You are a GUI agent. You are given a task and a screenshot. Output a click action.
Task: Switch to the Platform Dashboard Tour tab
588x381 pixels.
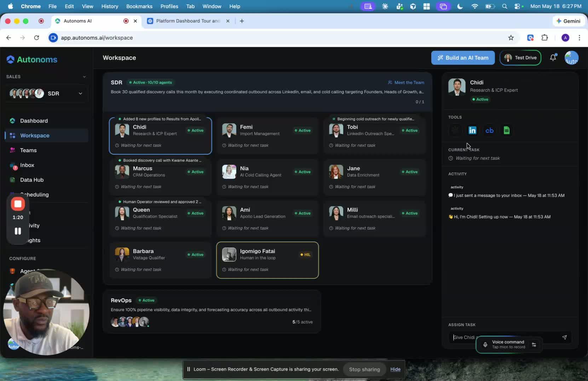(188, 21)
